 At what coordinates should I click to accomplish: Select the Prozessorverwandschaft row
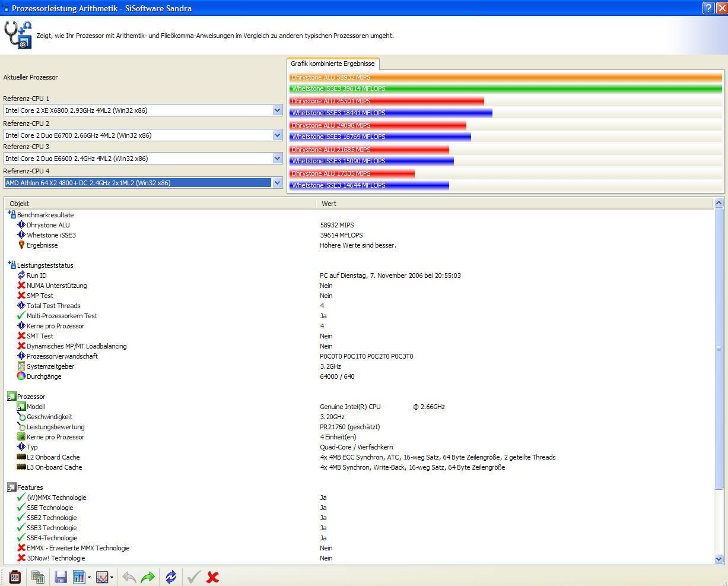point(358,356)
